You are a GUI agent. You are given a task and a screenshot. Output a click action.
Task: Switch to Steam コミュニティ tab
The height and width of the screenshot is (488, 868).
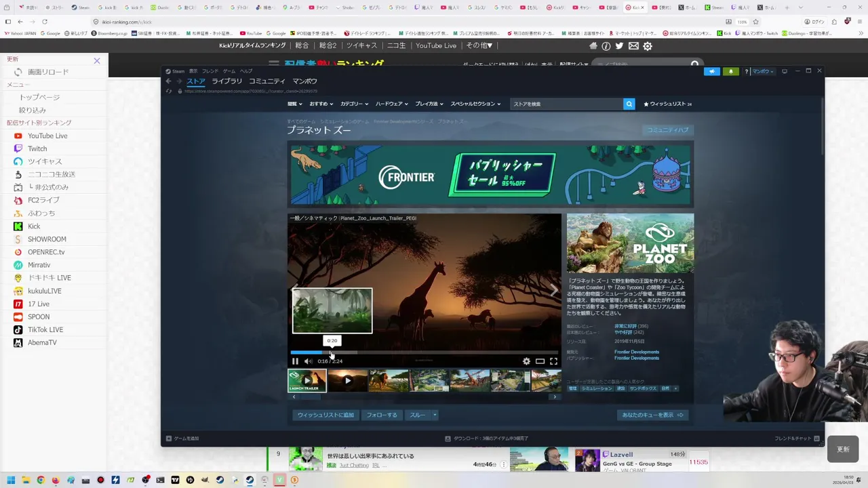(267, 81)
